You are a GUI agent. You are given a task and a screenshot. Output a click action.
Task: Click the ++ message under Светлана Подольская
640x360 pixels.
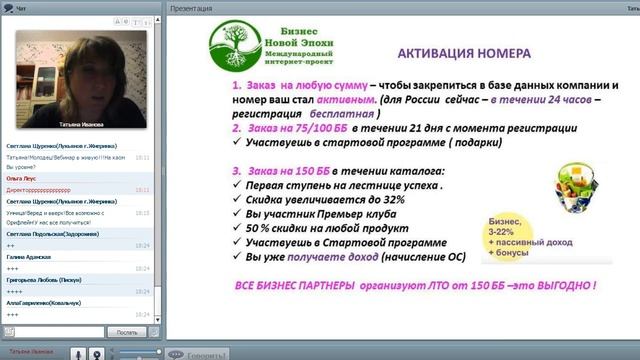11,246
